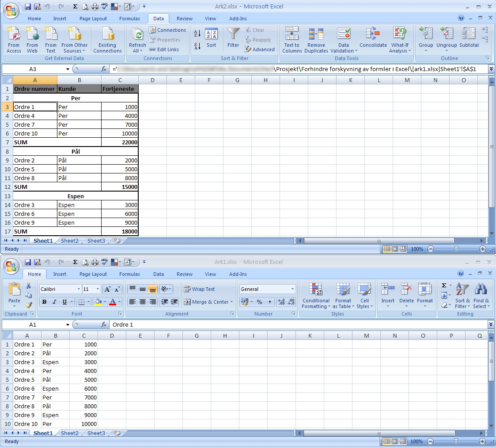Toggle Wrap Text in Alignment group

199,289
